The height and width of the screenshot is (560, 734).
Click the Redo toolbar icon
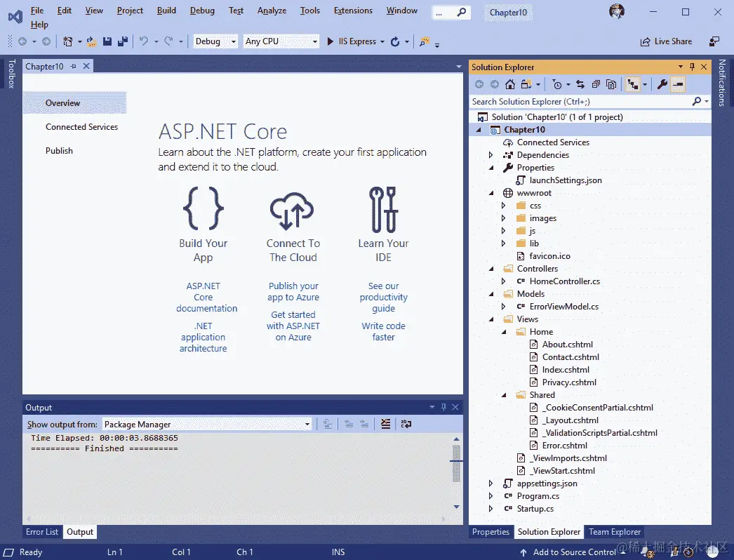tap(168, 41)
